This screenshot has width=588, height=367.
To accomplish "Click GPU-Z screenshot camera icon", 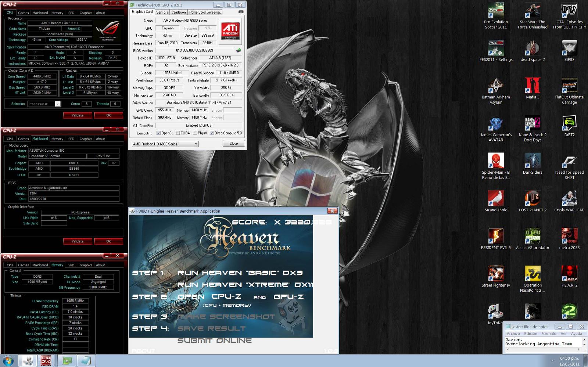I will click(241, 12).
